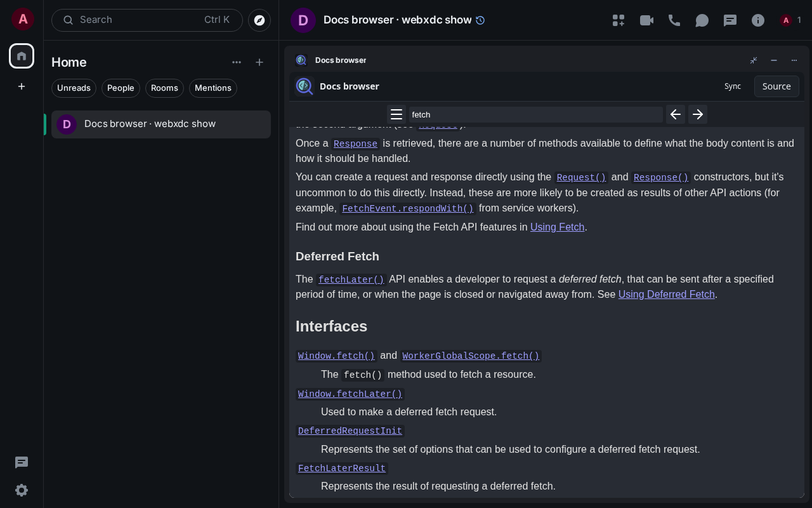The image size is (812, 508).
Task: Open the Window.fetchLater() link
Action: pos(350,394)
